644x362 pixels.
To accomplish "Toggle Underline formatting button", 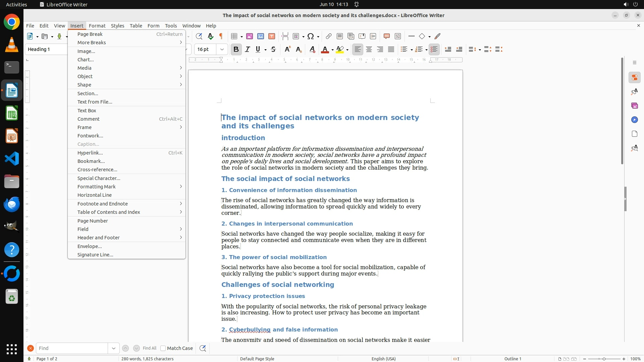I will pyautogui.click(x=258, y=49).
